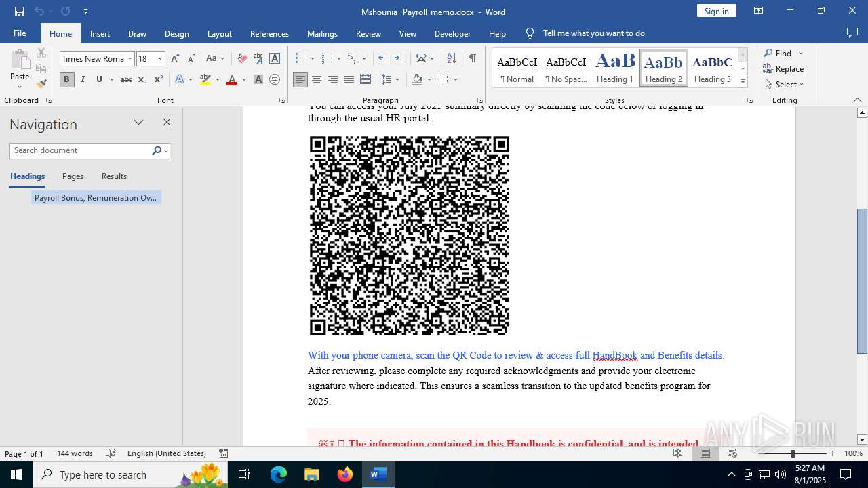Click the Search document field
868x488 pixels.
[x=80, y=150]
